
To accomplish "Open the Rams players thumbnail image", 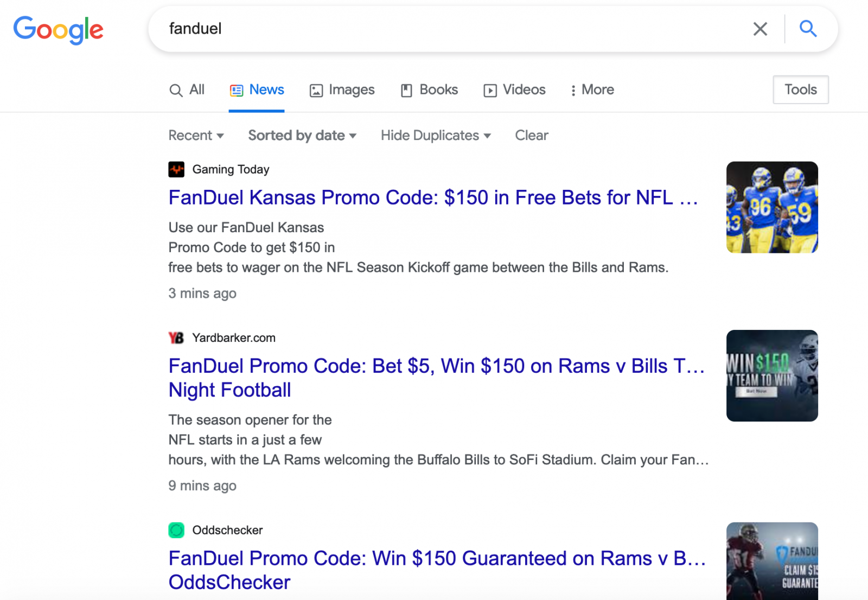I will [772, 207].
